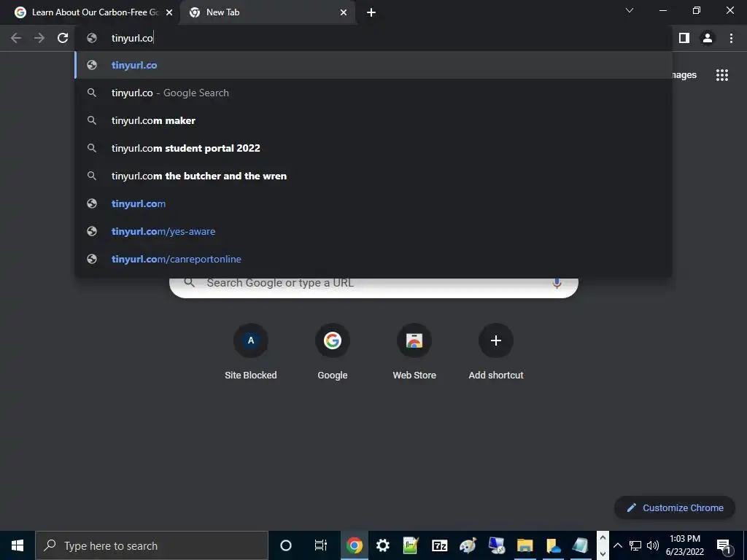The height and width of the screenshot is (560, 747).
Task: Click the taskbar overflow scroll down arrow
Action: pos(603,554)
